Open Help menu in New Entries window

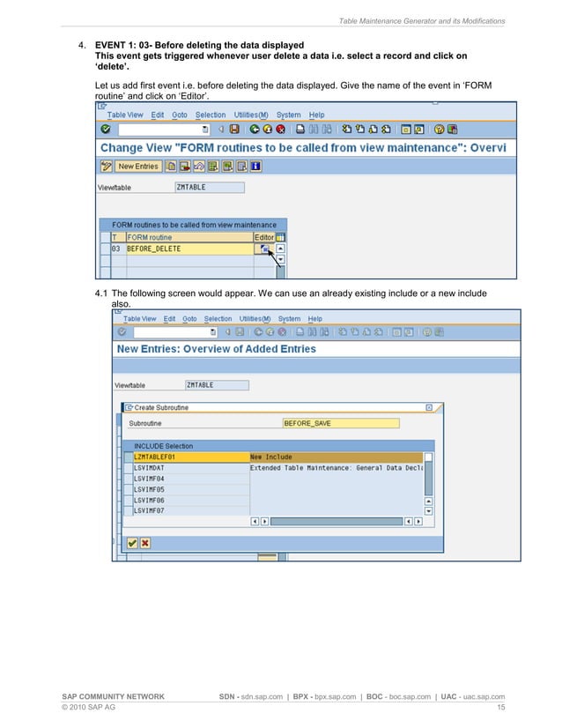pos(315,318)
